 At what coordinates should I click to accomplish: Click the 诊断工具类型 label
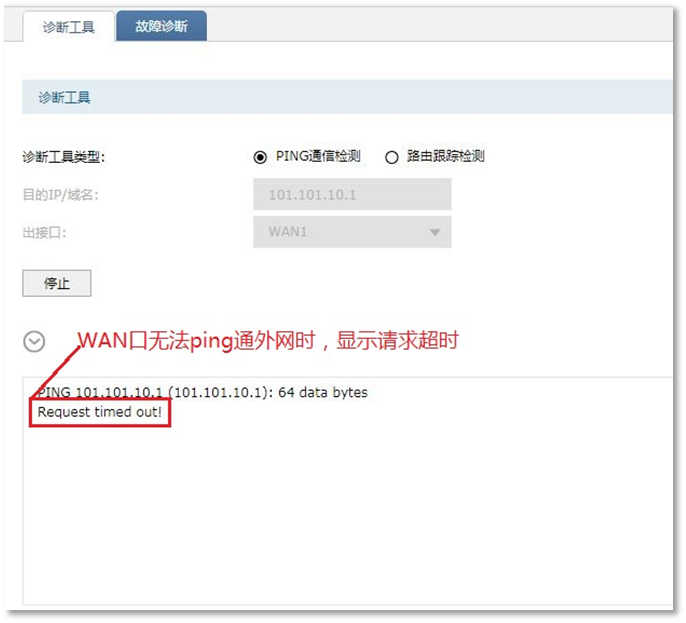click(x=64, y=157)
